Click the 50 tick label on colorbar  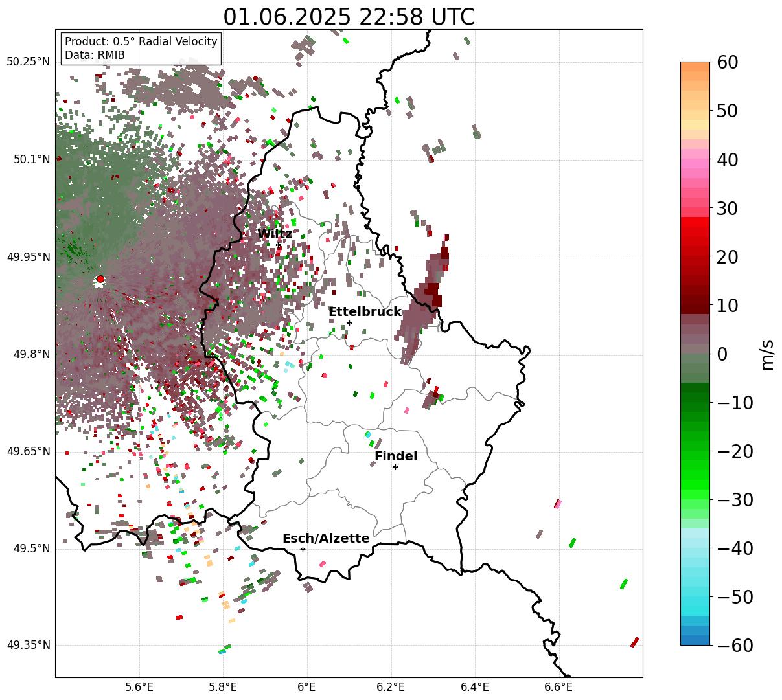click(728, 111)
